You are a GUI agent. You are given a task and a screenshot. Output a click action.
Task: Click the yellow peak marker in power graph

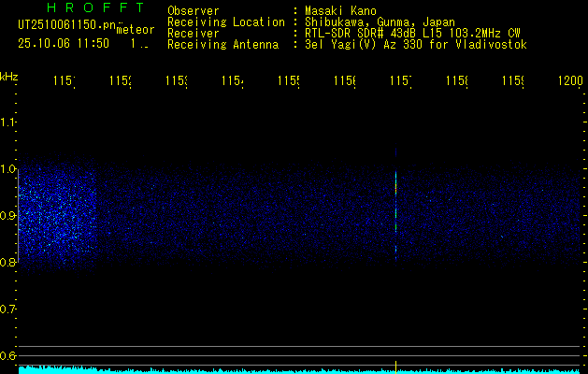396,367
